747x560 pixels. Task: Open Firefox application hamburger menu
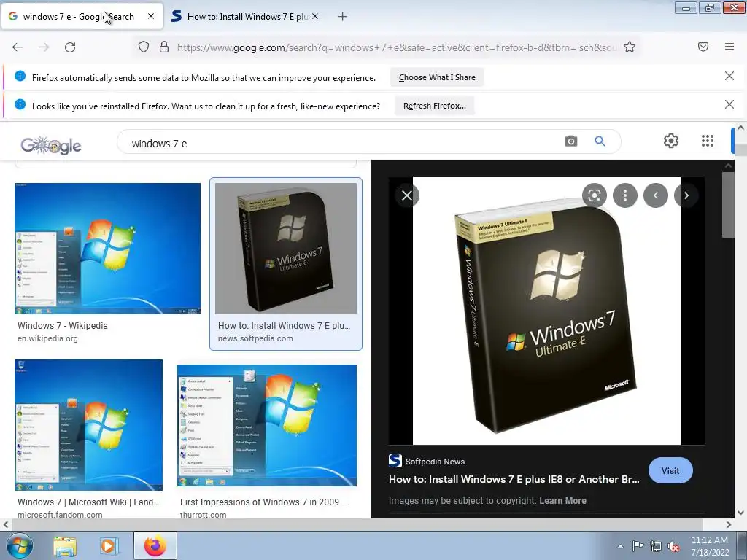[729, 47]
